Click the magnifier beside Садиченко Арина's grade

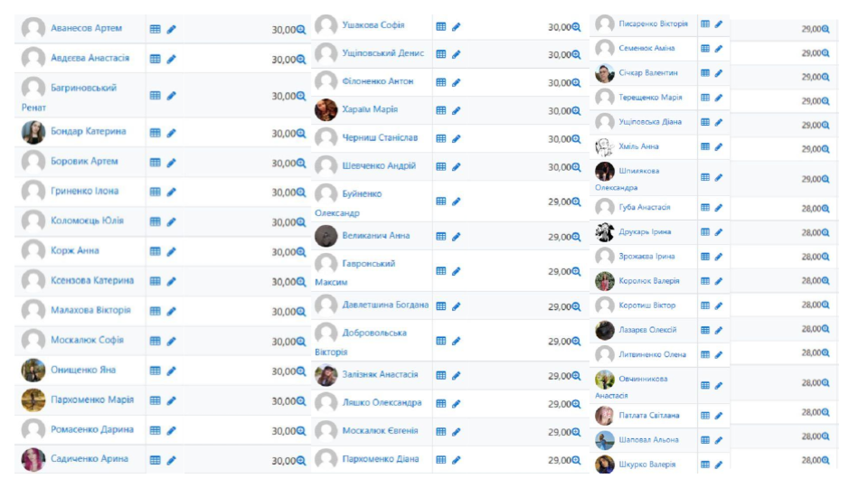(301, 461)
